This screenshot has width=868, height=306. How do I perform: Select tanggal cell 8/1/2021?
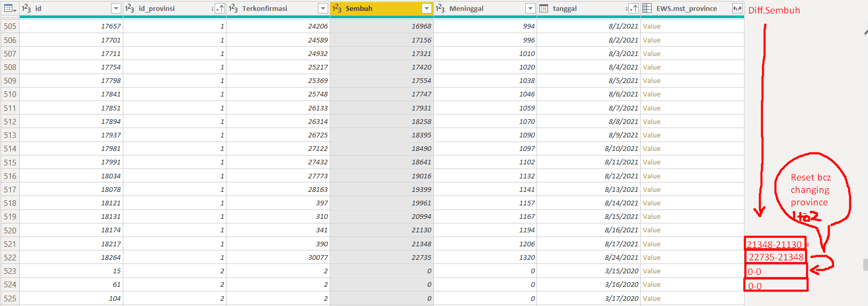click(589, 26)
